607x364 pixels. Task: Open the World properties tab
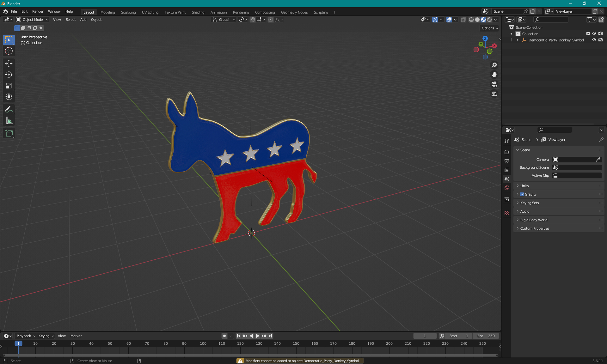[x=507, y=188]
